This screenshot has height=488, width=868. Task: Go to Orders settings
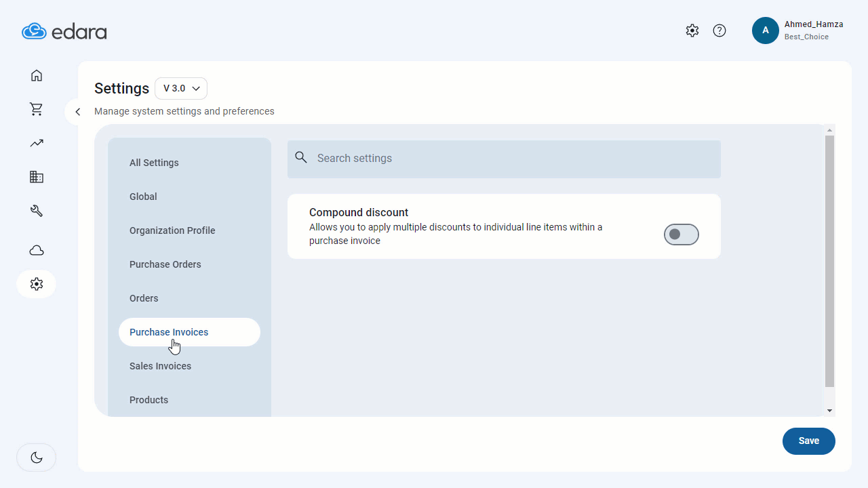click(x=144, y=298)
